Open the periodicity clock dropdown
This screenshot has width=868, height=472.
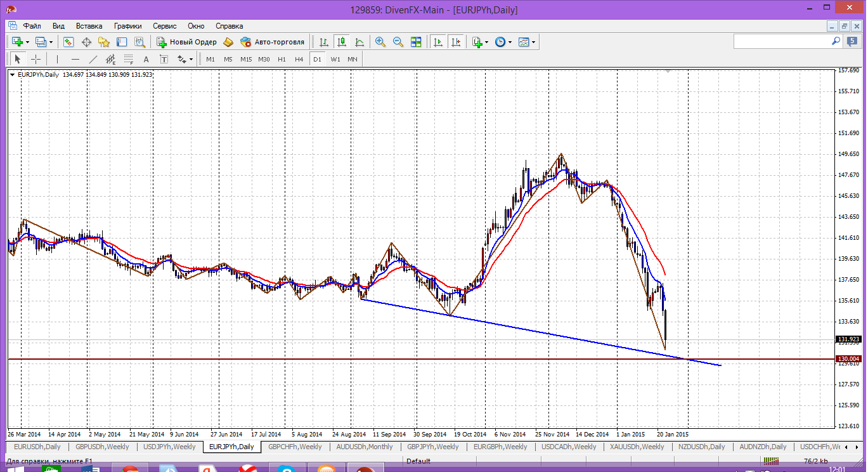coord(509,42)
